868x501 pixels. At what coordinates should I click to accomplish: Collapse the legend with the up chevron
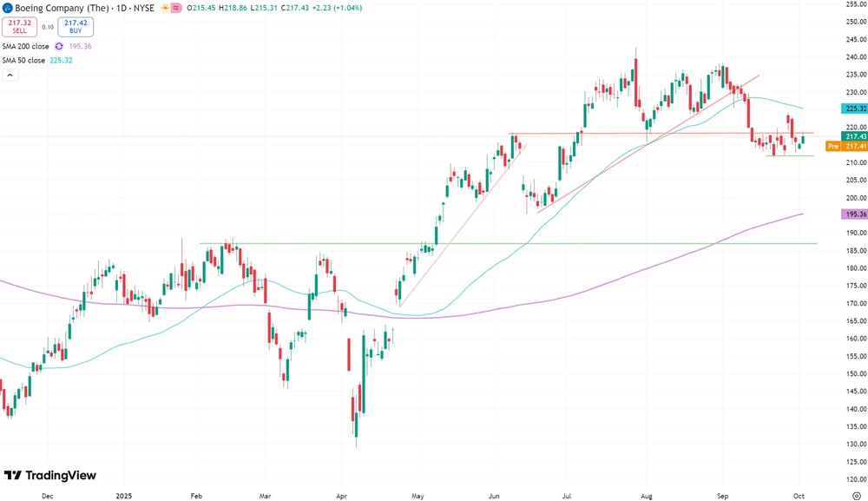10,75
